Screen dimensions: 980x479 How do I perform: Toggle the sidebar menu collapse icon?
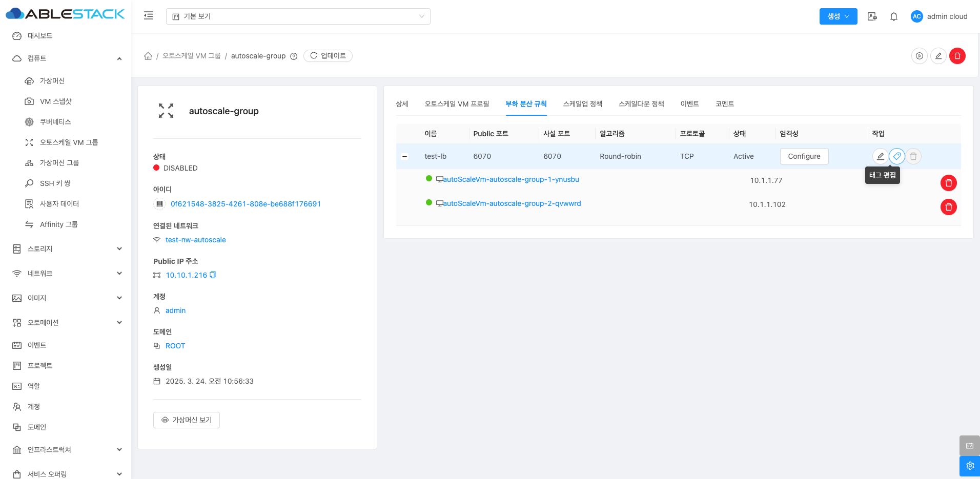click(x=149, y=16)
